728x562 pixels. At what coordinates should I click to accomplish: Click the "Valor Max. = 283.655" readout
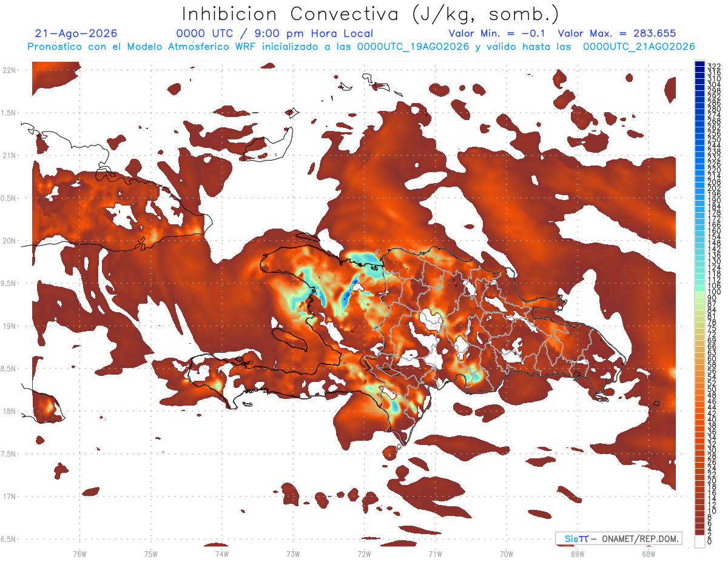pyautogui.click(x=616, y=33)
